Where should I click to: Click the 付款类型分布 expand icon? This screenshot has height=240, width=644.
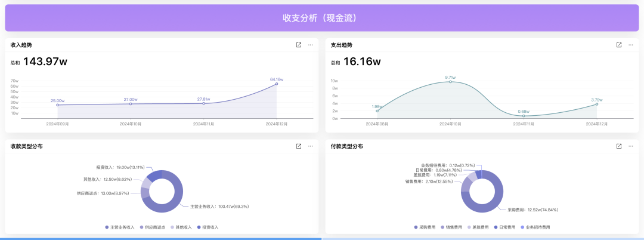619,146
